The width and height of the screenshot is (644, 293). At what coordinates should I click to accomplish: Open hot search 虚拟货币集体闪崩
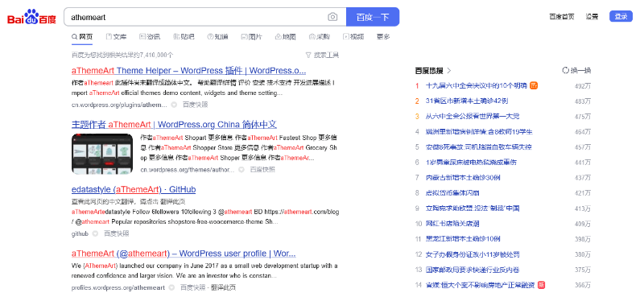(x=452, y=192)
